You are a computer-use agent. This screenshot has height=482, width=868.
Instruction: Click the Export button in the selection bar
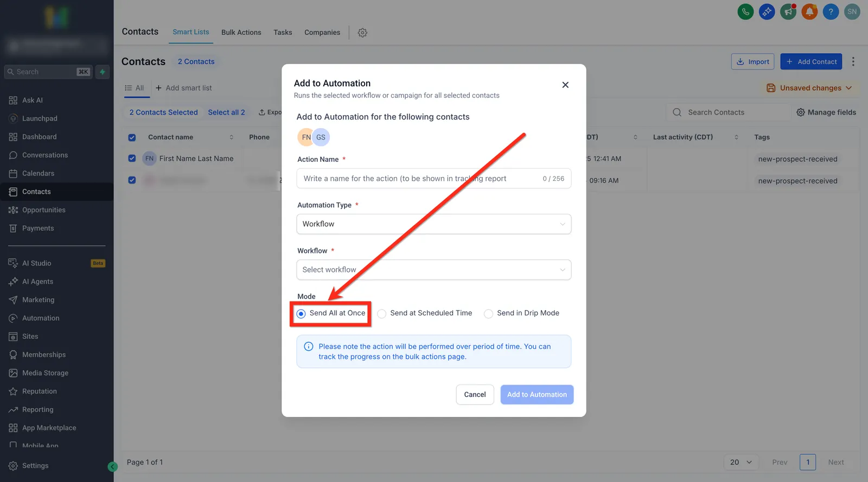click(x=270, y=112)
